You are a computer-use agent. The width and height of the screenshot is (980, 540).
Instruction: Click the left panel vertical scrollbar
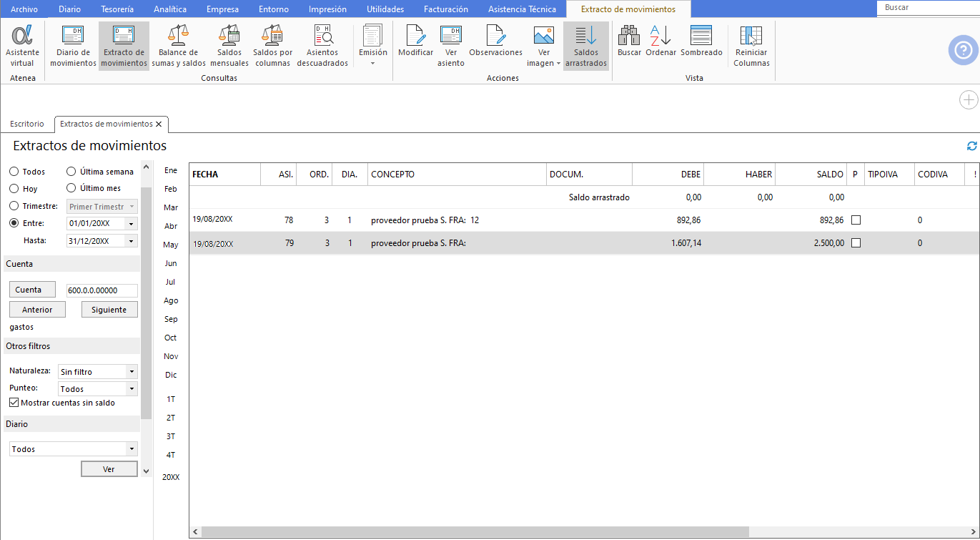[x=147, y=303]
